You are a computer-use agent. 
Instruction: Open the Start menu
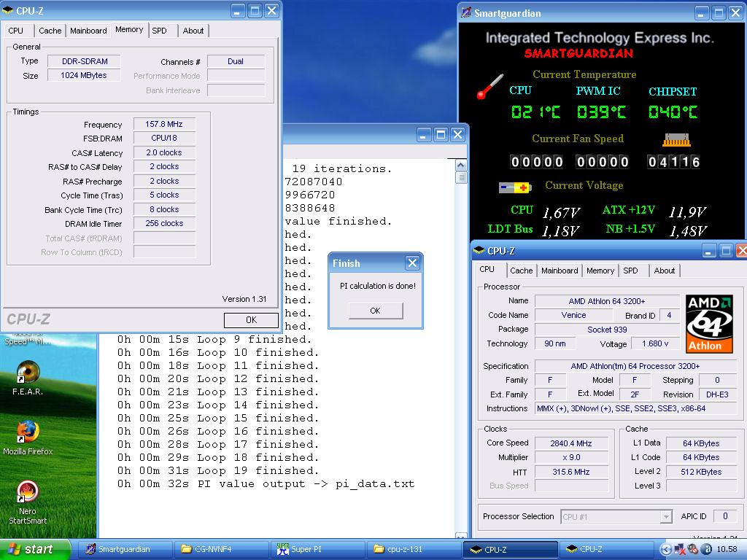pyautogui.click(x=35, y=549)
